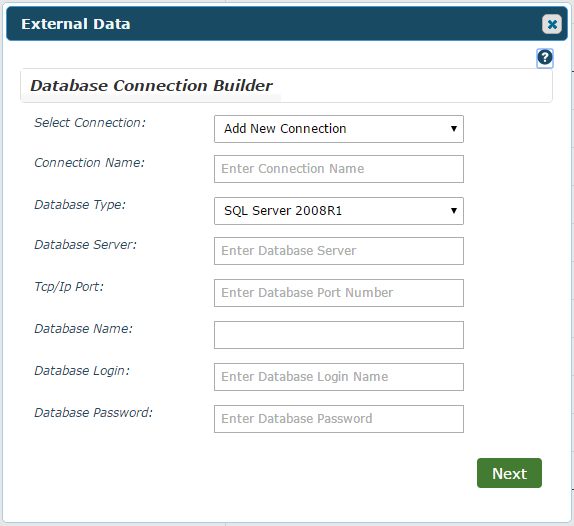Click the "Database Login:" label
Viewport: 574px width, 526px height.
(82, 371)
